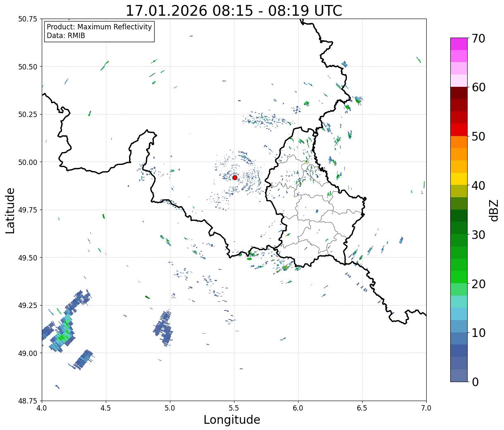Click the 10 tick label on colorbar
Image resolution: width=504 pixels, height=430 pixels.
click(478, 332)
